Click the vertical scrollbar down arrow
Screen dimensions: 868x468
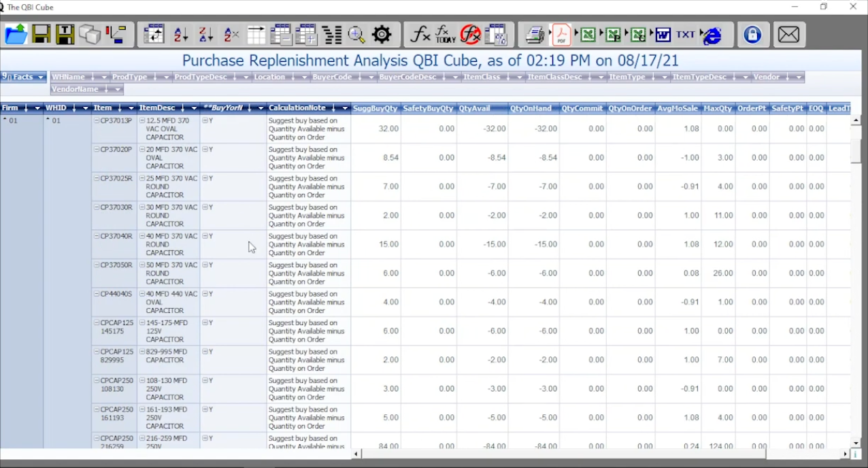click(x=856, y=443)
